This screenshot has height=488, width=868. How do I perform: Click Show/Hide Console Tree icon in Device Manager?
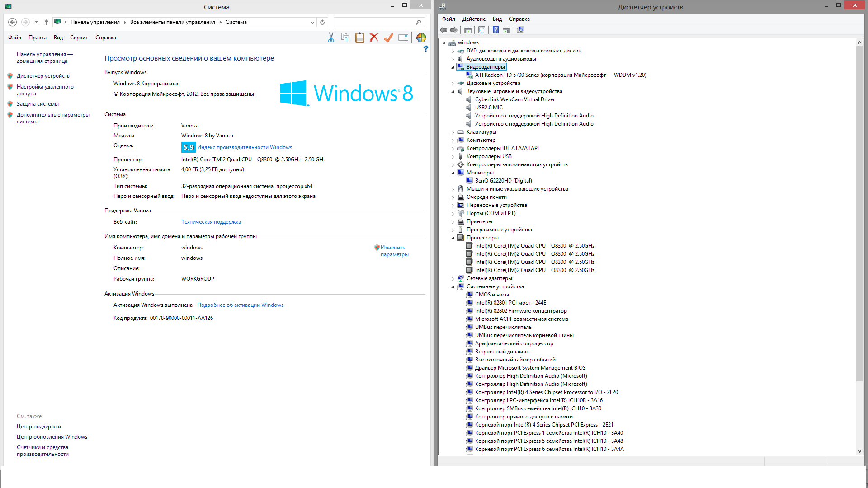pyautogui.click(x=468, y=30)
